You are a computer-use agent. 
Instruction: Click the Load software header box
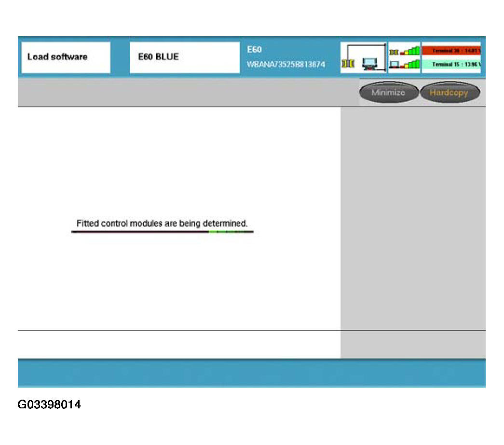tap(66, 57)
